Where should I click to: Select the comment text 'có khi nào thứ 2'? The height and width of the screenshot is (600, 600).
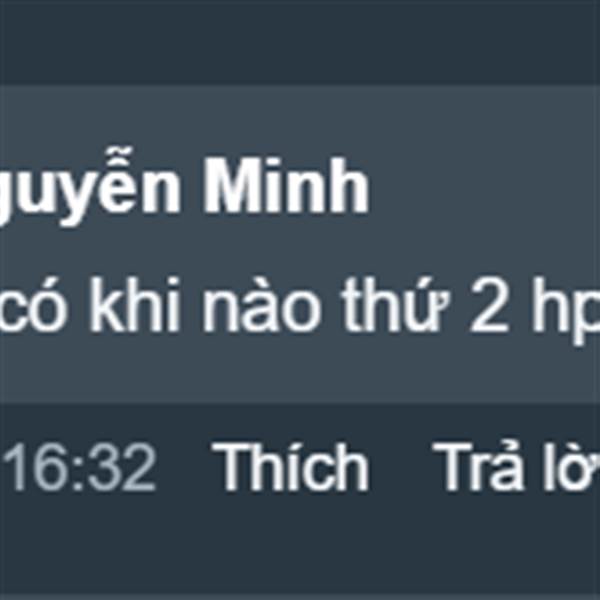click(x=253, y=305)
